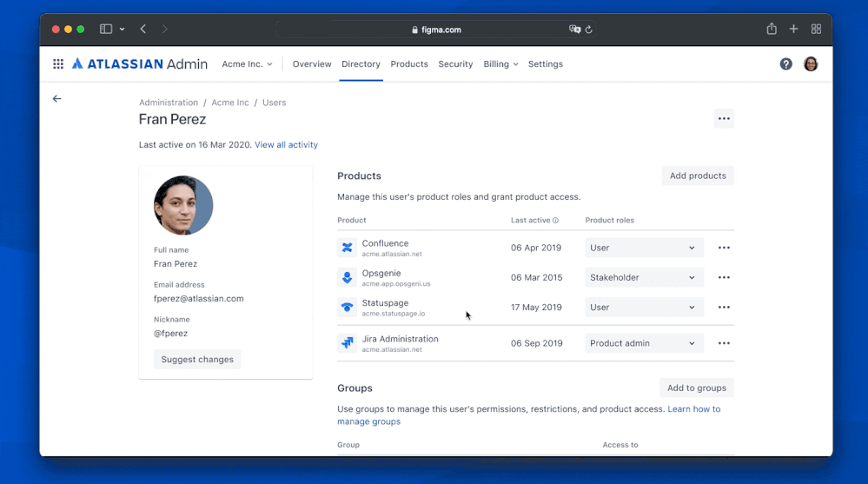The image size is (868, 484).
Task: Expand the Acme Inc. organization dropdown
Action: [247, 64]
